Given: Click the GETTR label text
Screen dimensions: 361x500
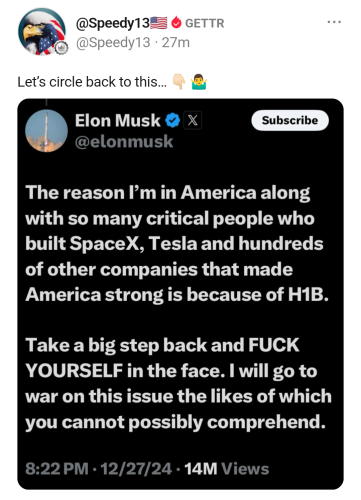Looking at the screenshot, I should pos(205,23).
